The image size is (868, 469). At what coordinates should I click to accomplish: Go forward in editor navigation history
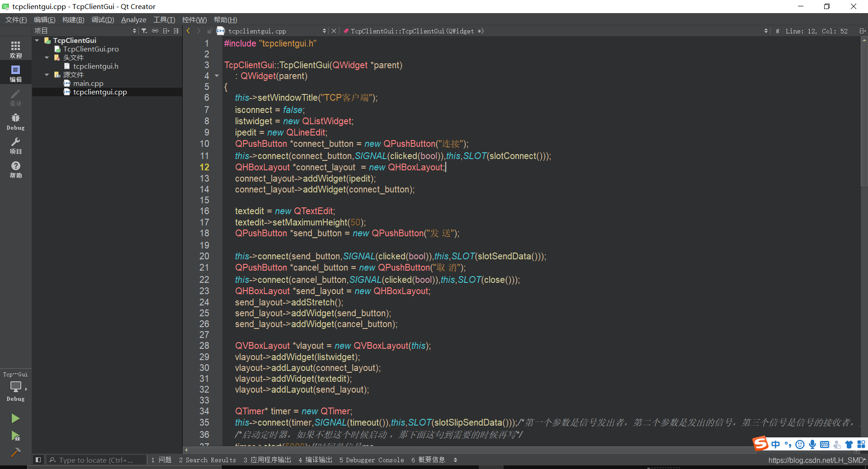198,31
